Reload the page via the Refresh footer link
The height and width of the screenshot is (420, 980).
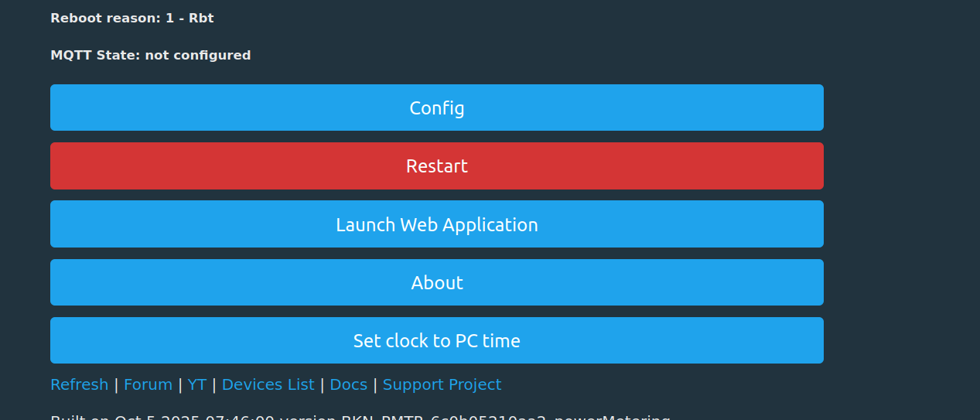point(79,384)
